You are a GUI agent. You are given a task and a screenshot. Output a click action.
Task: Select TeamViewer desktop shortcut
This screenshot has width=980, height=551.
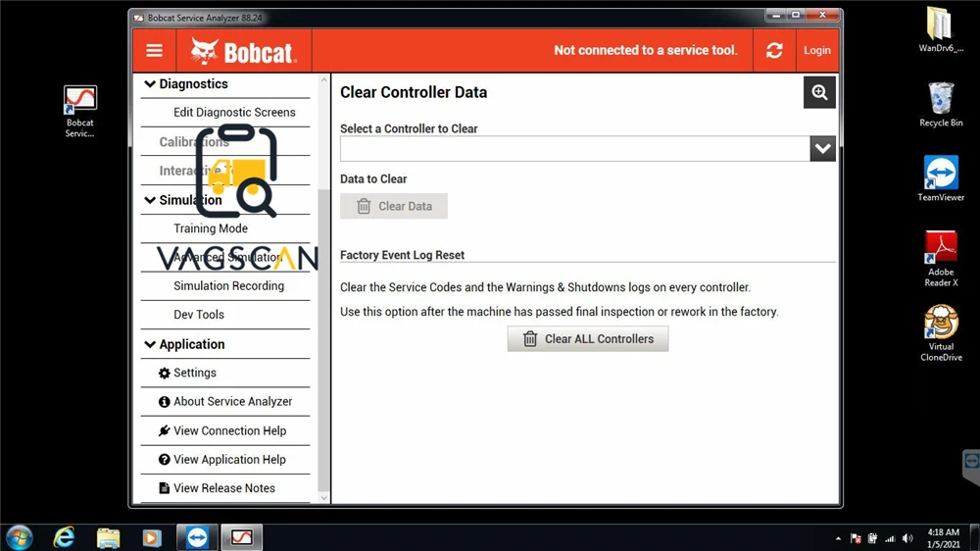(x=941, y=178)
